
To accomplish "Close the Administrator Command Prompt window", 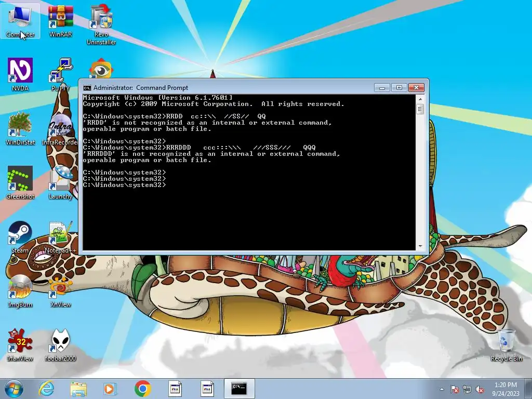I will (416, 87).
